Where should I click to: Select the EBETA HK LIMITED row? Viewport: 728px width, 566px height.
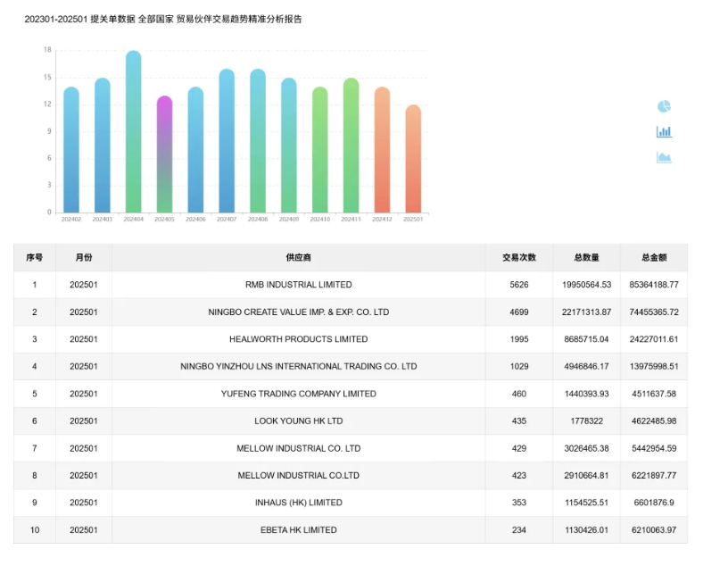pyautogui.click(x=298, y=529)
